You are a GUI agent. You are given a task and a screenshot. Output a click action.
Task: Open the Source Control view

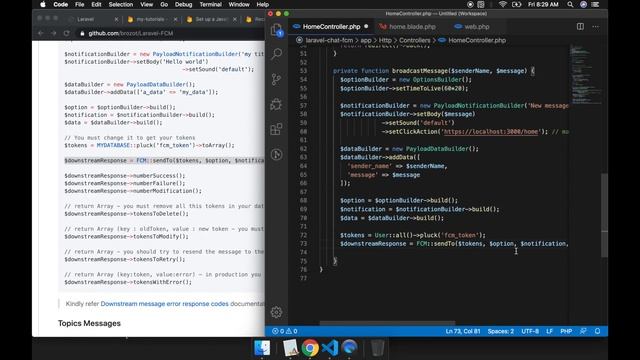point(276,79)
